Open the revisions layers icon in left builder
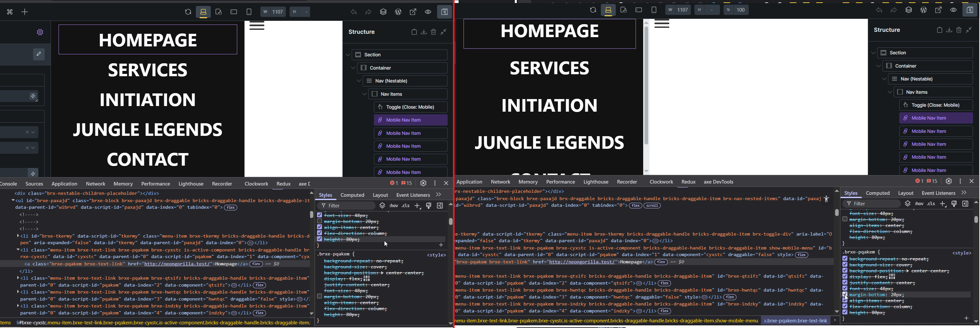Screen dimensions: 980x328 tap(383, 12)
